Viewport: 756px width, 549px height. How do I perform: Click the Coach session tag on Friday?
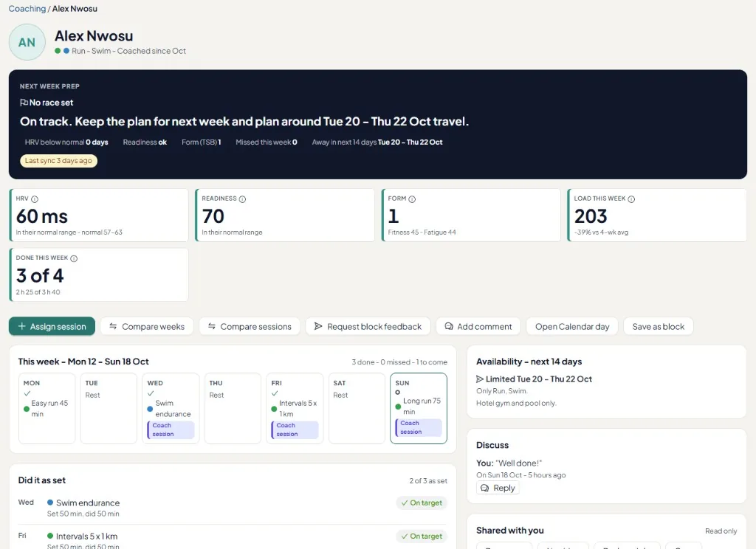pyautogui.click(x=295, y=430)
